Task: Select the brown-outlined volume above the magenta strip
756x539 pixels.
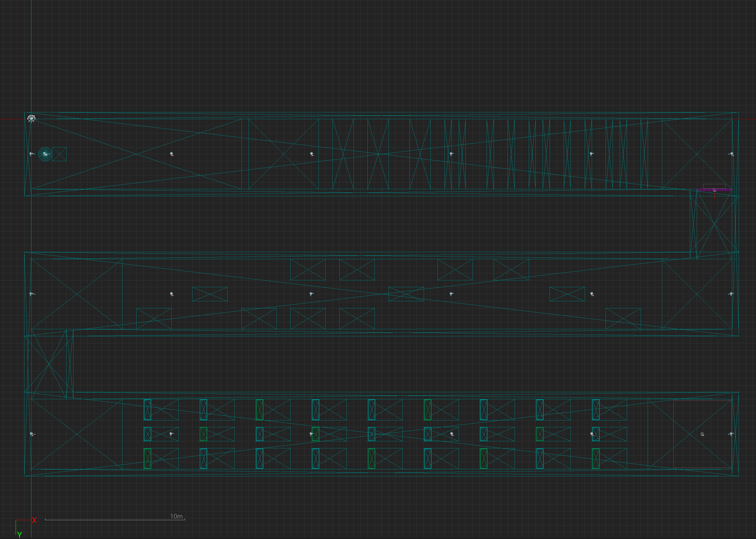Action: pyautogui.click(x=714, y=186)
